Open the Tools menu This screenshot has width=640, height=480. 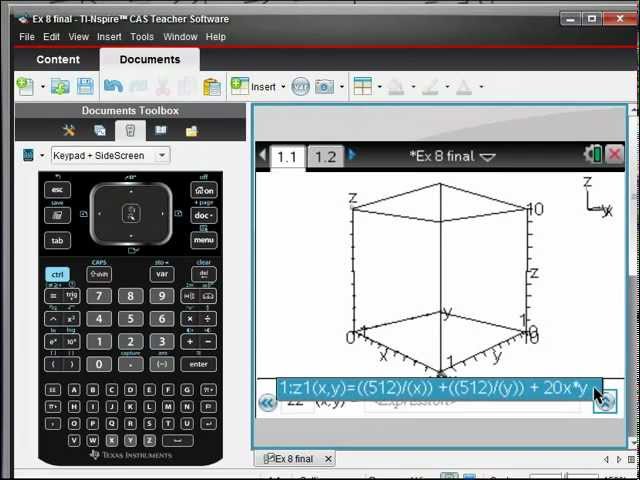142,37
